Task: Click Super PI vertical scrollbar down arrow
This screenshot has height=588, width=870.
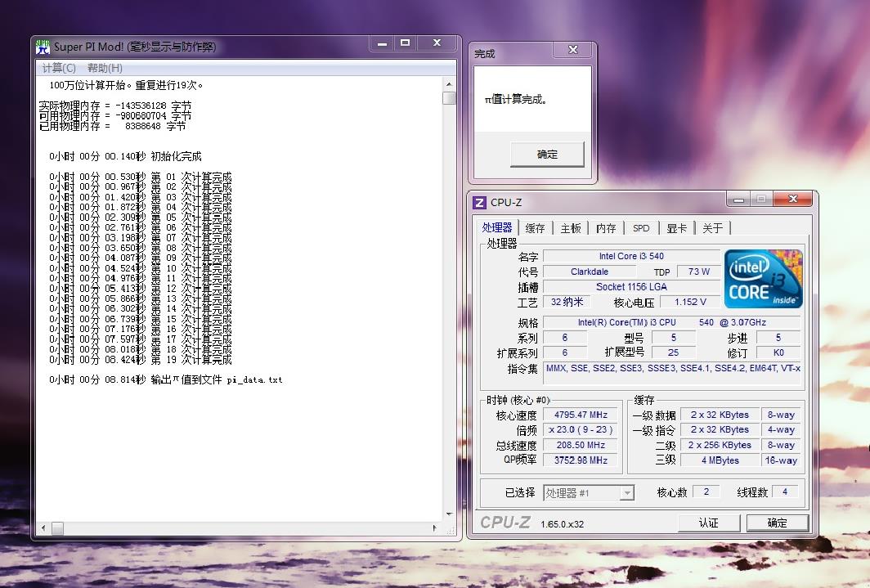Action: [449, 514]
